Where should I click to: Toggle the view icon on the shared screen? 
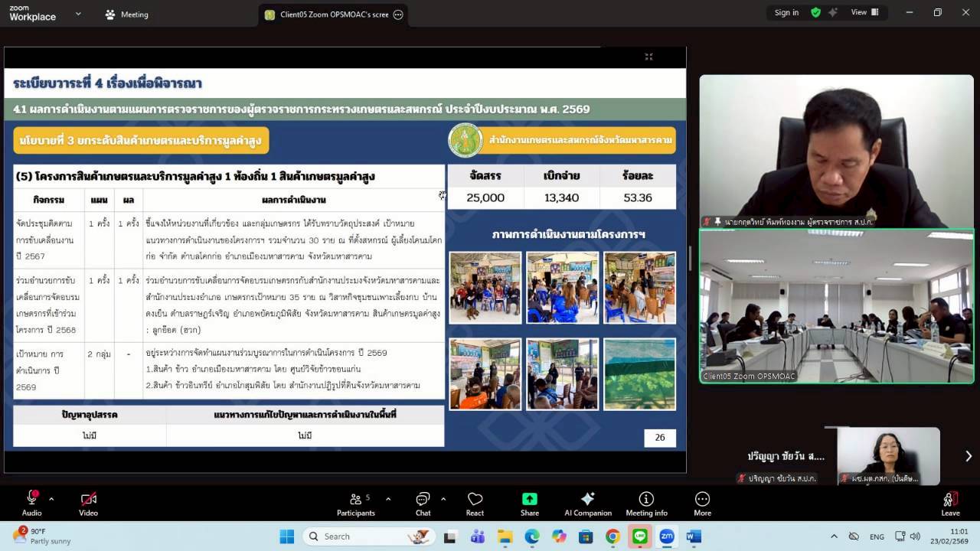(x=648, y=57)
